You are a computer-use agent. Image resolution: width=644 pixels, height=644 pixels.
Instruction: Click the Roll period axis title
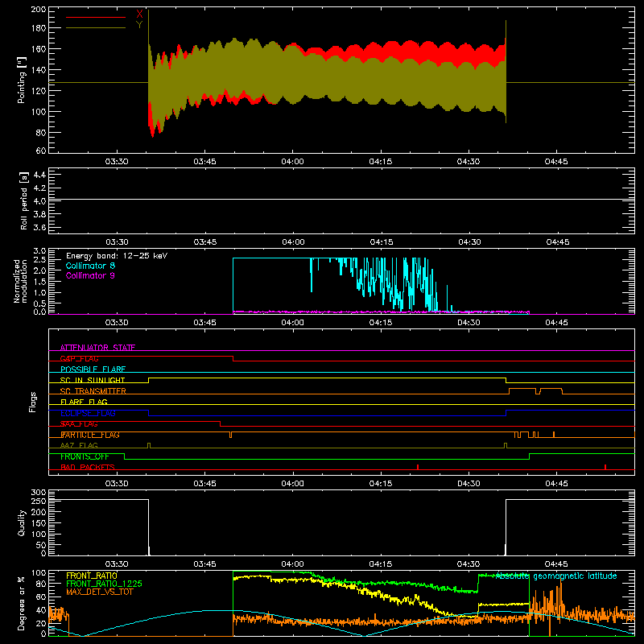tap(24, 200)
